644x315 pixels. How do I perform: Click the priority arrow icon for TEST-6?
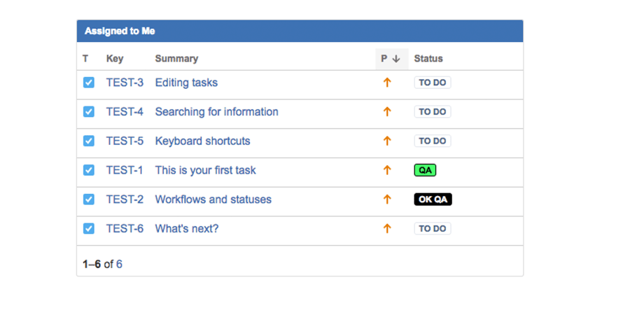tap(386, 229)
